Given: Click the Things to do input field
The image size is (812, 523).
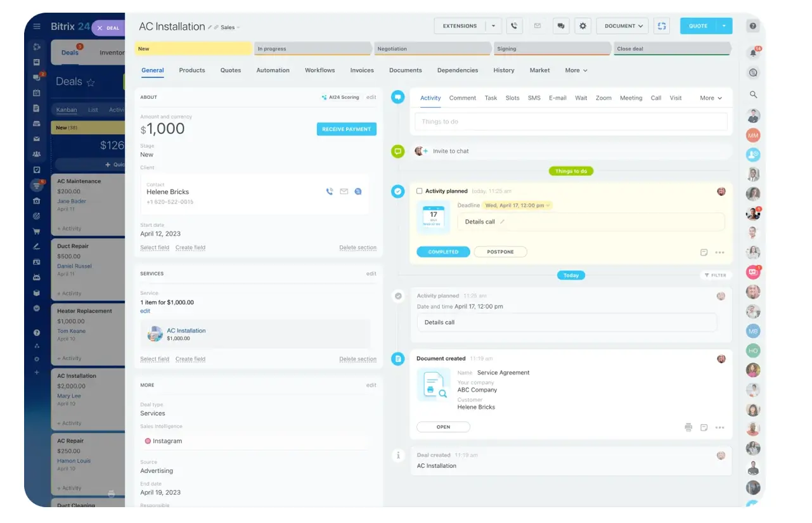Looking at the screenshot, I should click(x=570, y=122).
